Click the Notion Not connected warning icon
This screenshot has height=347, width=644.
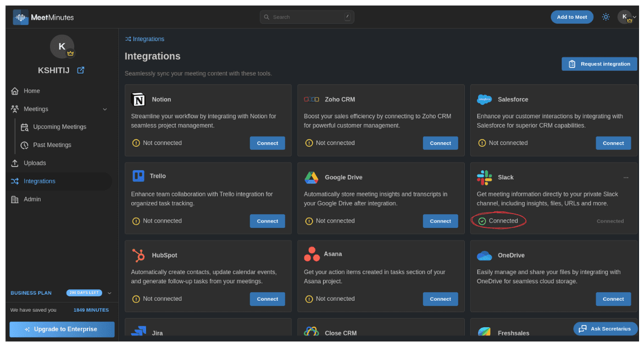(136, 143)
